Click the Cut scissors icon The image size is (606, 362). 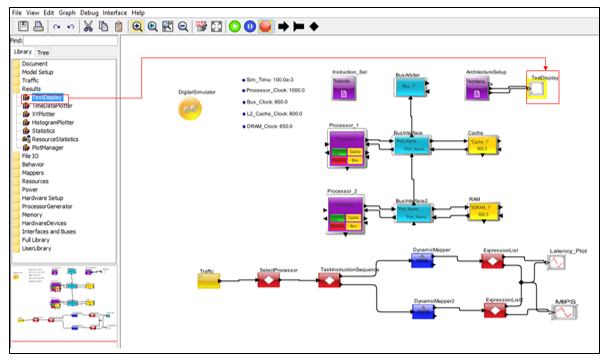[88, 26]
